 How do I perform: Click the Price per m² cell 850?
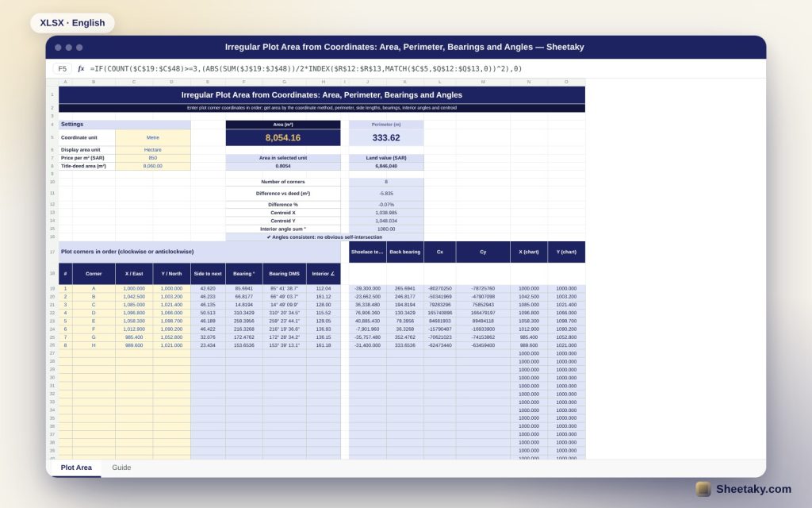coord(153,158)
